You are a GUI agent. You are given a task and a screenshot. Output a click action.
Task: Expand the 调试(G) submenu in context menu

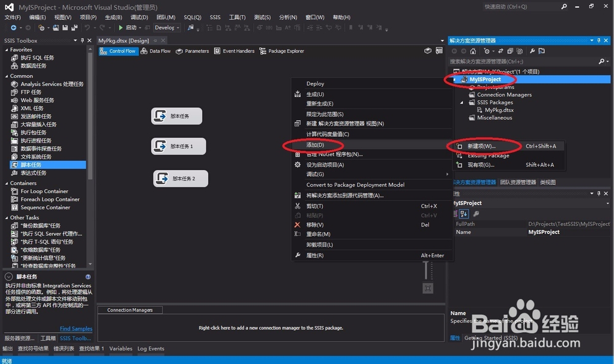(447, 174)
